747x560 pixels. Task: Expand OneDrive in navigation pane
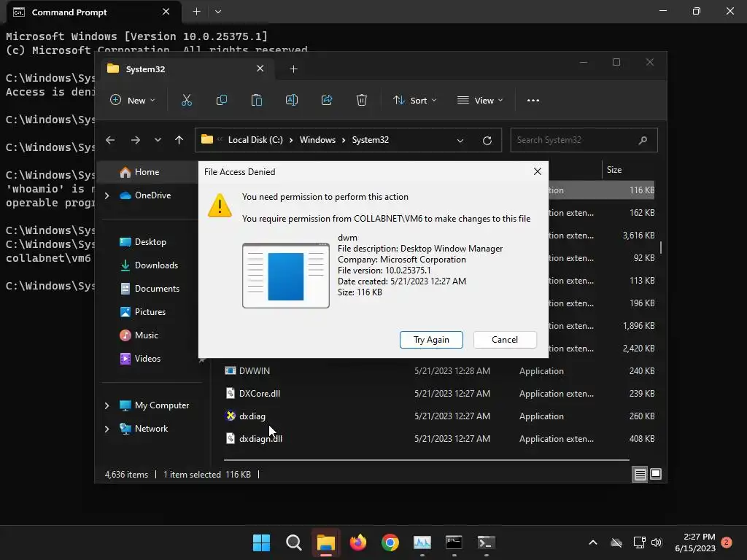[107, 195]
